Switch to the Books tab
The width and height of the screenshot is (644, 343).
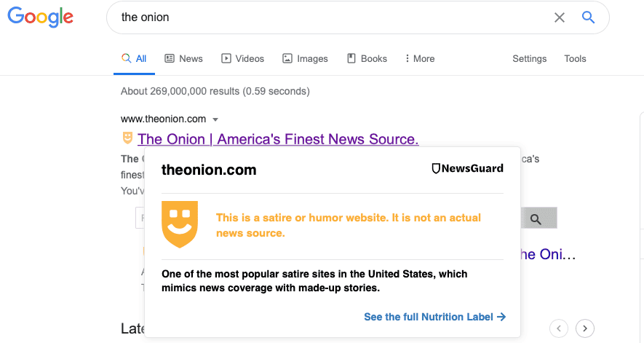point(367,58)
